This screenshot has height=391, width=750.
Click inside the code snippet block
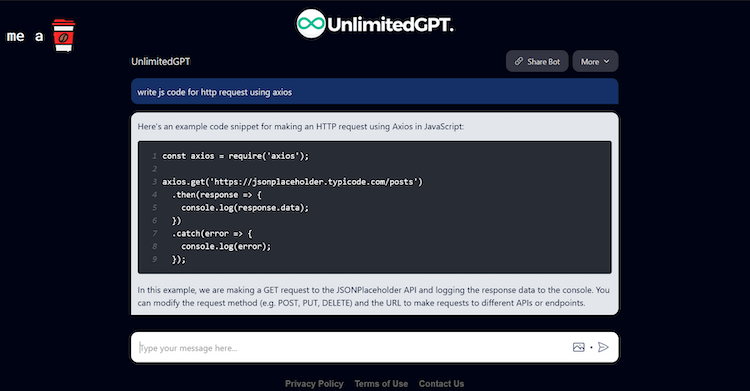pos(375,207)
